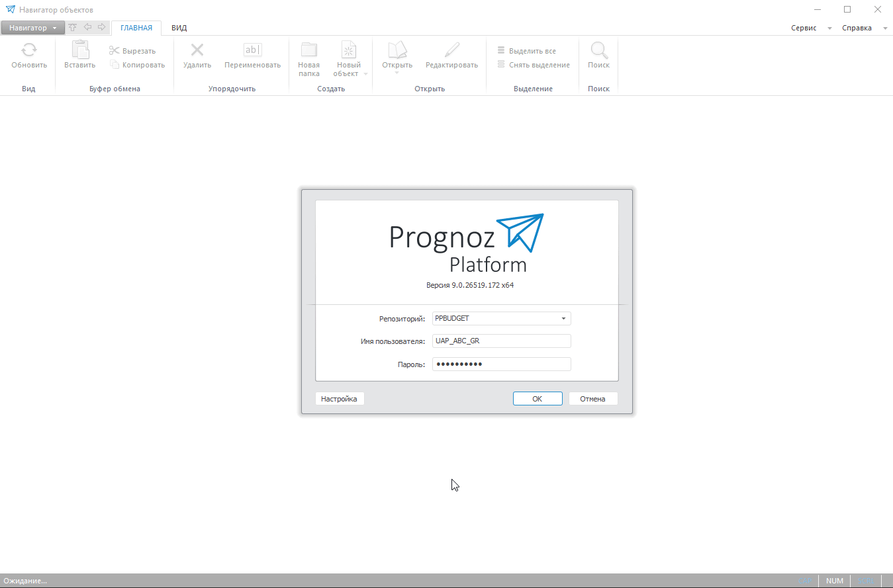Select Вырезать scissors command
Image resolution: width=893 pixels, height=588 pixels.
132,51
